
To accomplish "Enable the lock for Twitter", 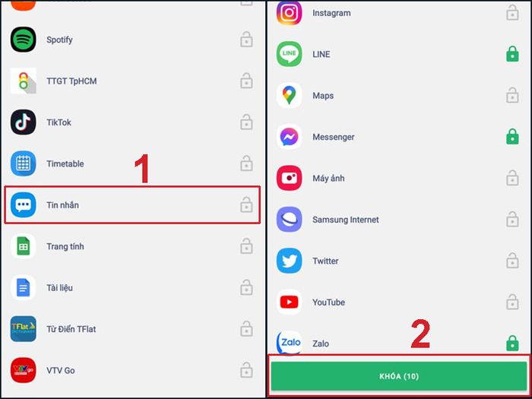I will pos(512,261).
